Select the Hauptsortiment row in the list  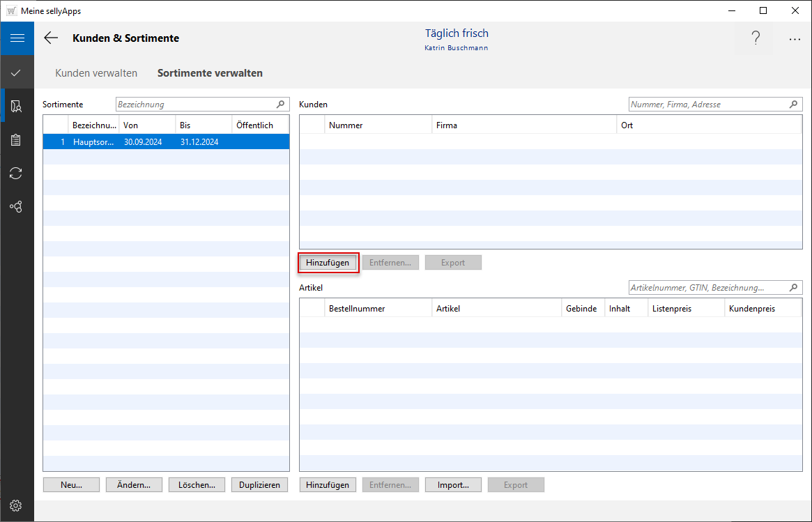[166, 141]
